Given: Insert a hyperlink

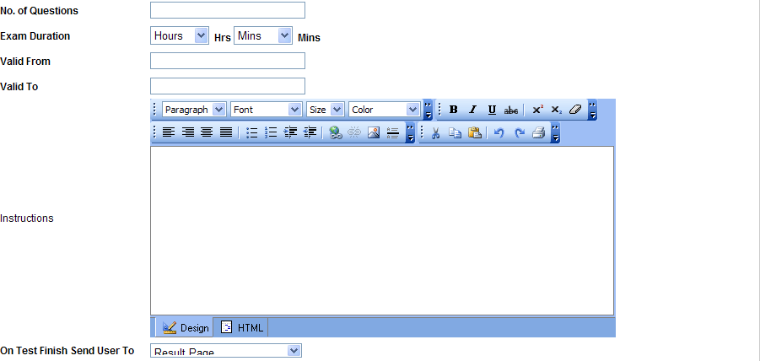Looking at the screenshot, I should click(335, 132).
